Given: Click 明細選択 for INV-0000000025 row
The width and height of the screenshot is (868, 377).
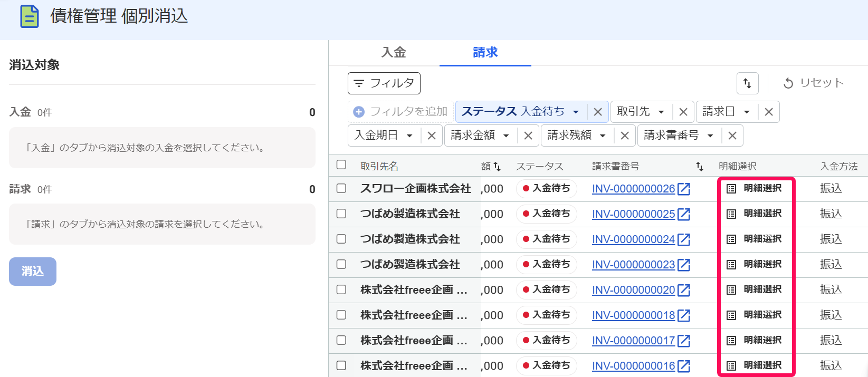Looking at the screenshot, I should pos(755,214).
